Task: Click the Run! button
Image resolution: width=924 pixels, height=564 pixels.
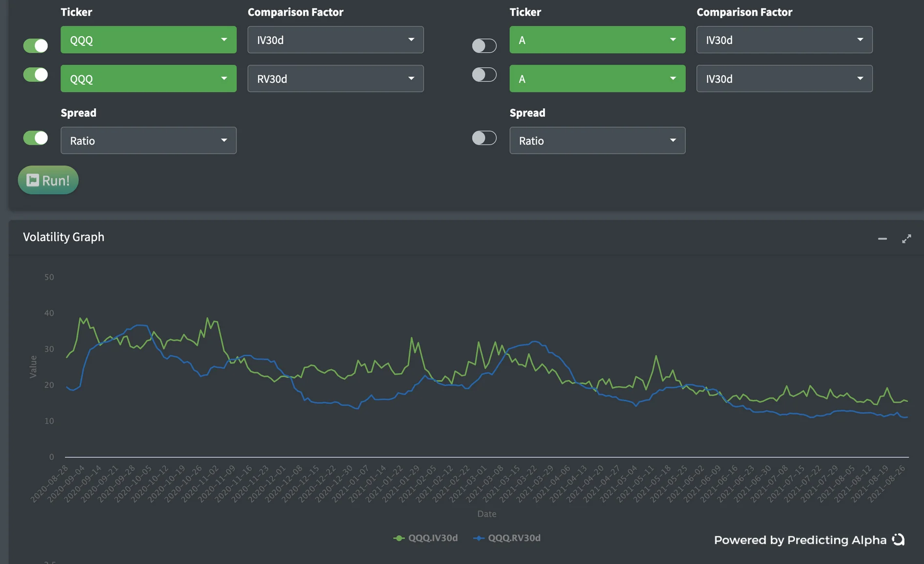Action: click(48, 180)
